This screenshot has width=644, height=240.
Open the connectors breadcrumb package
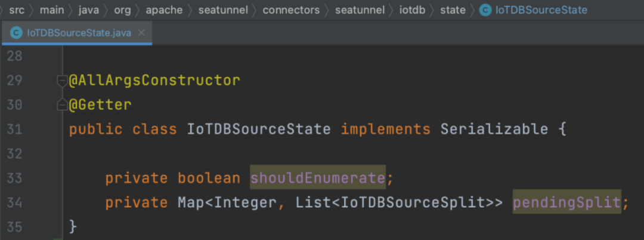291,10
